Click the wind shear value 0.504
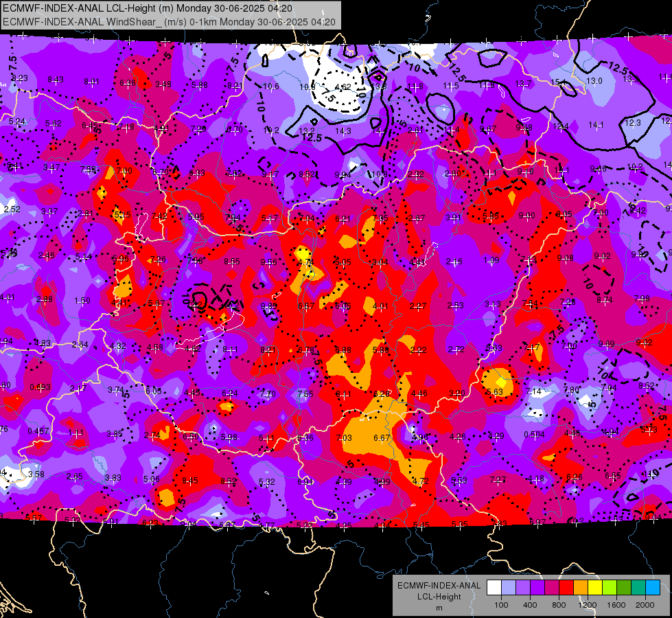The image size is (672, 618). coord(534,435)
